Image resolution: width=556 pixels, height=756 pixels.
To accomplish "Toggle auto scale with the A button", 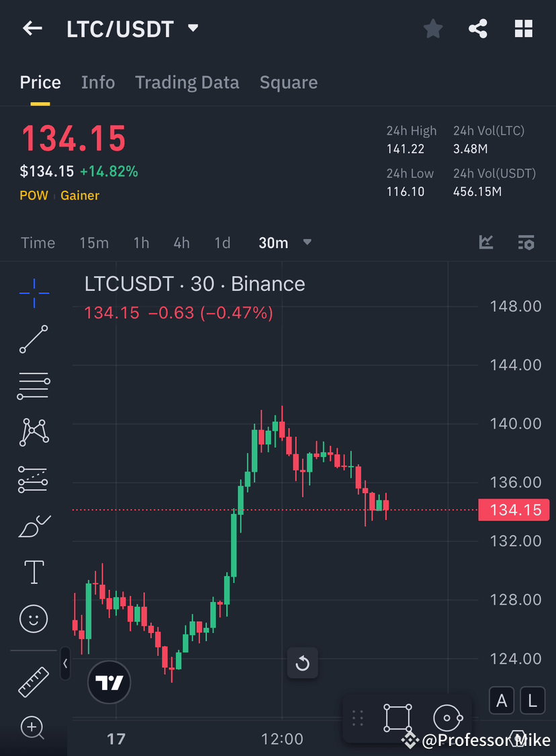I will 502,700.
